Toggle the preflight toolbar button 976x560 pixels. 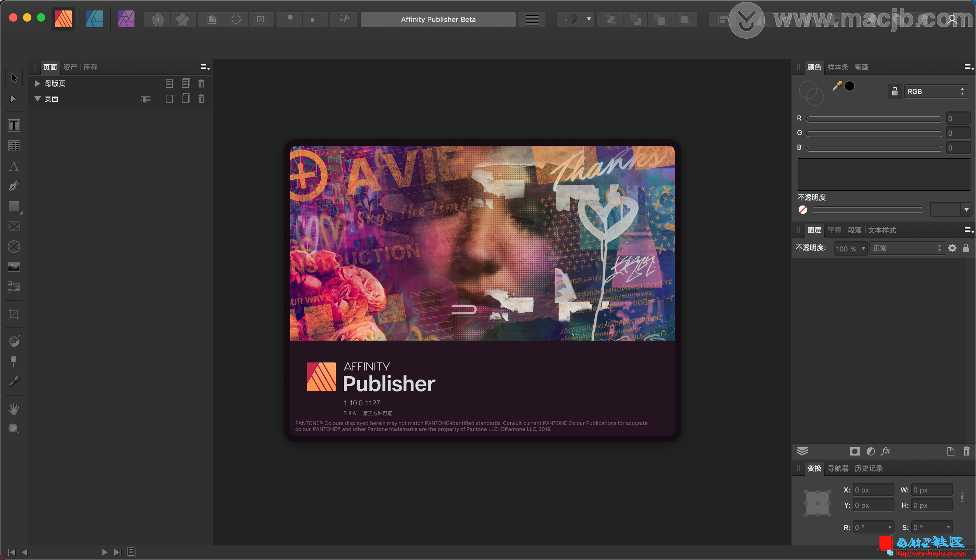[344, 19]
